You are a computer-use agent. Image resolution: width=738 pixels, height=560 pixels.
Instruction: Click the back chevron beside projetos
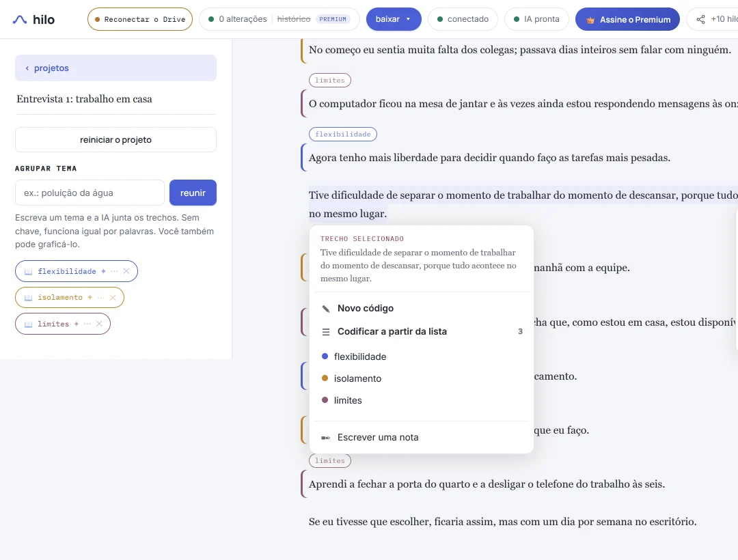(x=27, y=68)
